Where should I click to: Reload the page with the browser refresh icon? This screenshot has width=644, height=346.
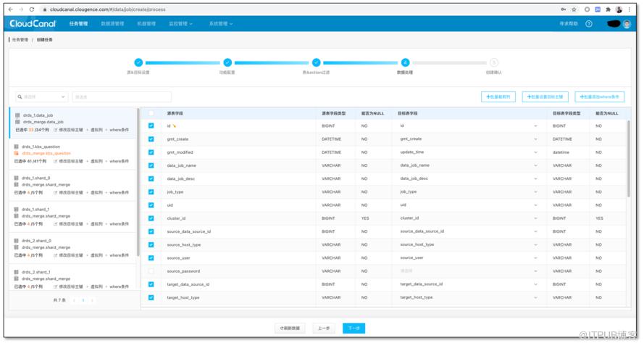tap(32, 9)
